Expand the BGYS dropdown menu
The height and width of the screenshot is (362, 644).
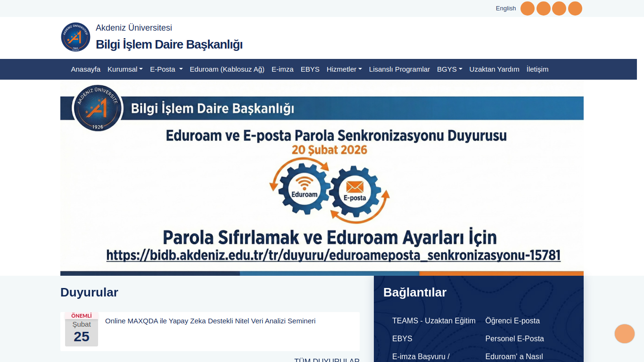(x=450, y=69)
